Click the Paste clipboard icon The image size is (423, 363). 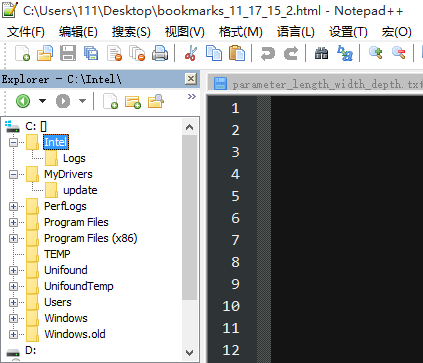[237, 53]
